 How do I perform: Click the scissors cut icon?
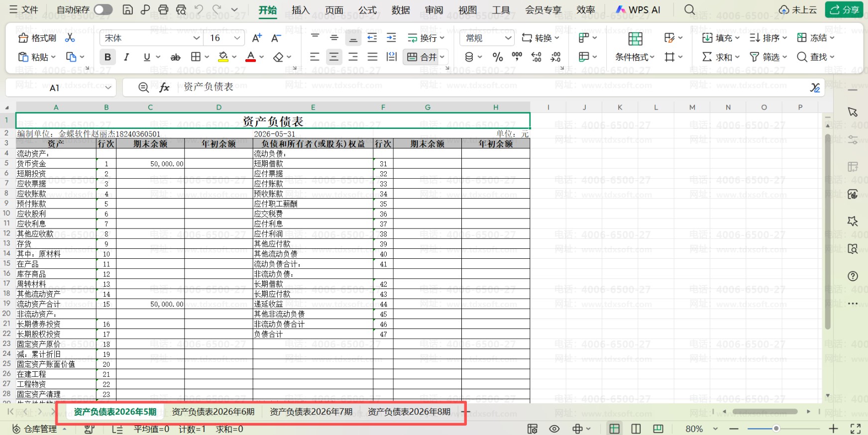coord(70,38)
